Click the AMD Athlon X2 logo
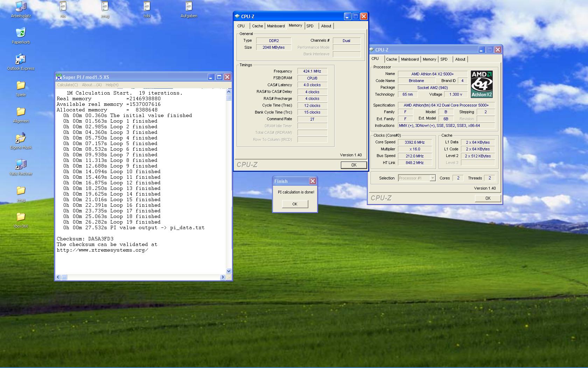The image size is (588, 368). click(482, 84)
